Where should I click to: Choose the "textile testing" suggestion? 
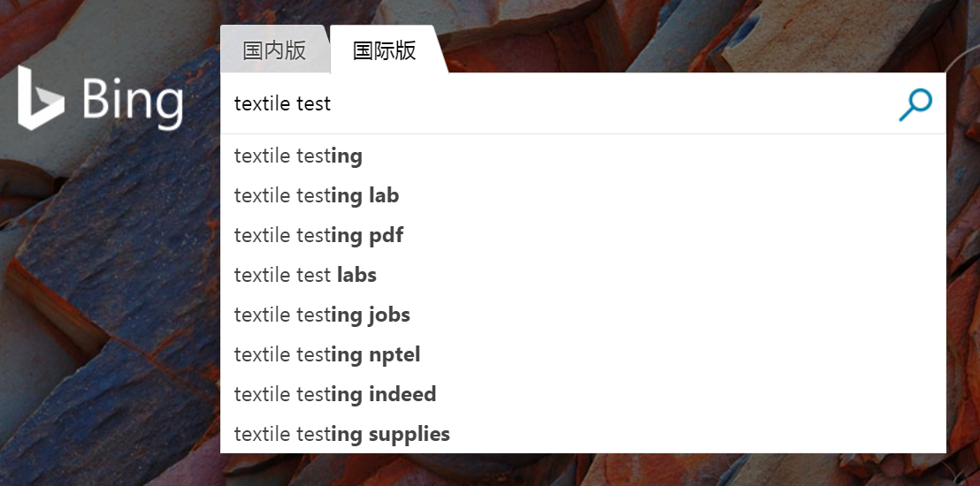tap(298, 156)
